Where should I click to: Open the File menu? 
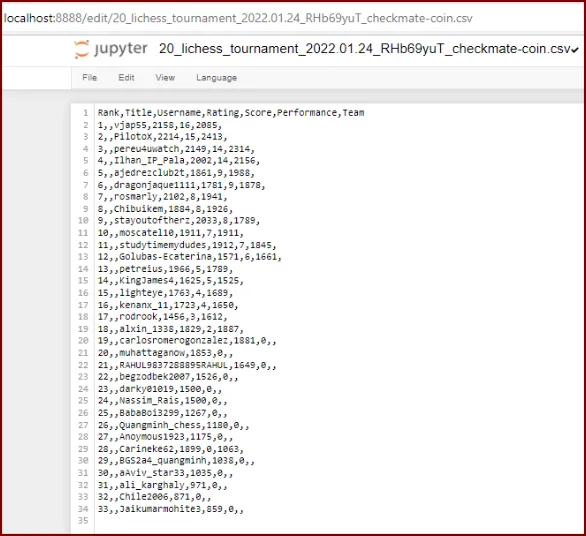[90, 78]
